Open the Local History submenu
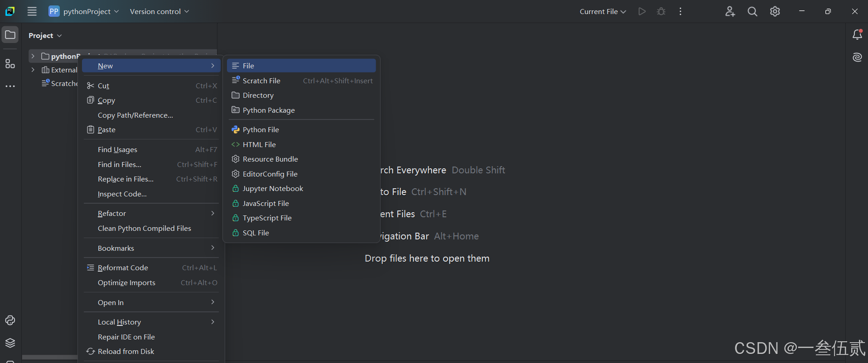This screenshot has height=363, width=868. [x=151, y=322]
